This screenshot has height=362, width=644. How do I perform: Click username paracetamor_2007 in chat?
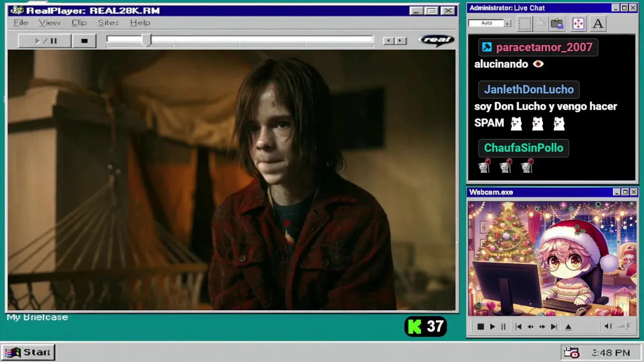(544, 47)
